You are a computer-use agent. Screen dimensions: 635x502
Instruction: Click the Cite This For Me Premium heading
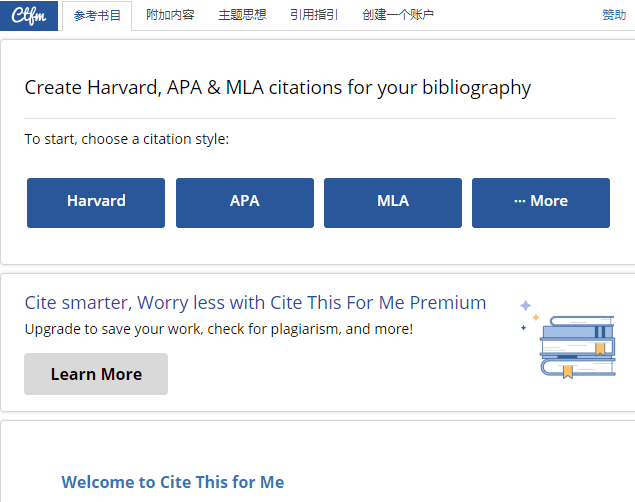(x=255, y=303)
